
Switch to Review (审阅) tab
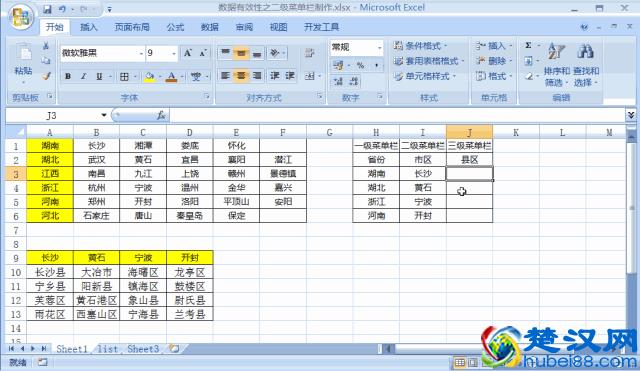coord(244,27)
